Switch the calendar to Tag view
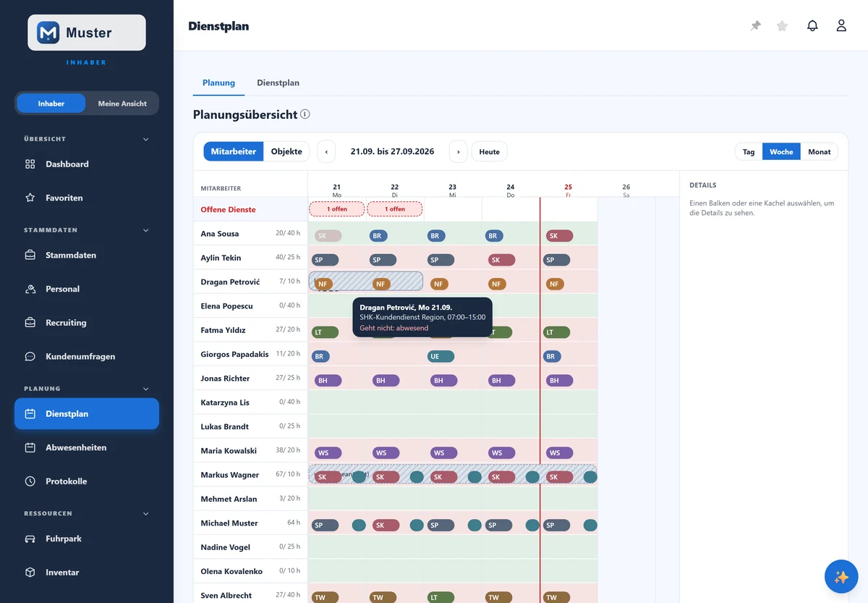Viewport: 868px width, 603px height. pyautogui.click(x=749, y=152)
